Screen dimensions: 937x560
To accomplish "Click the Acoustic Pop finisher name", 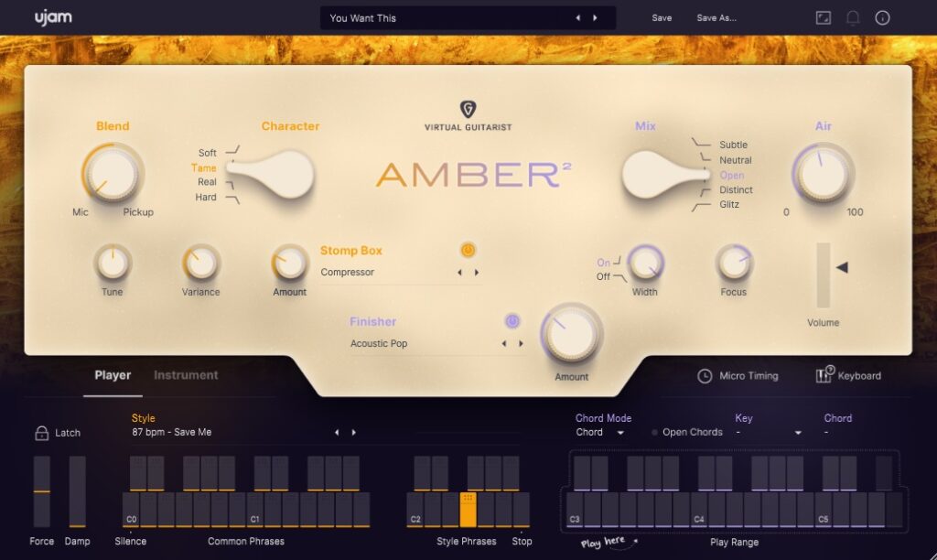I will (x=379, y=344).
